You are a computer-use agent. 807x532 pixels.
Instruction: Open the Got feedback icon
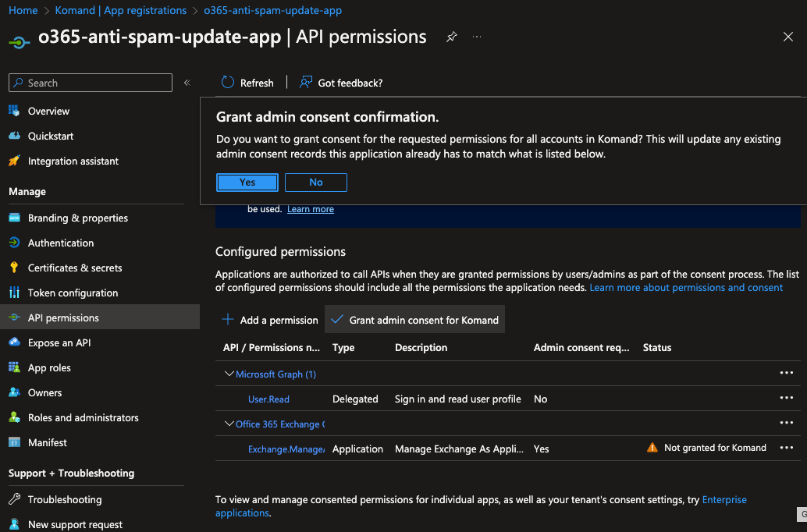click(306, 83)
